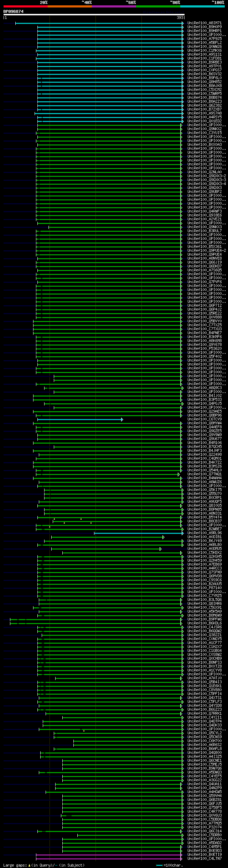Select hit label UniRef100_Q4RWF3
228x868 pixels.
[204, 211]
